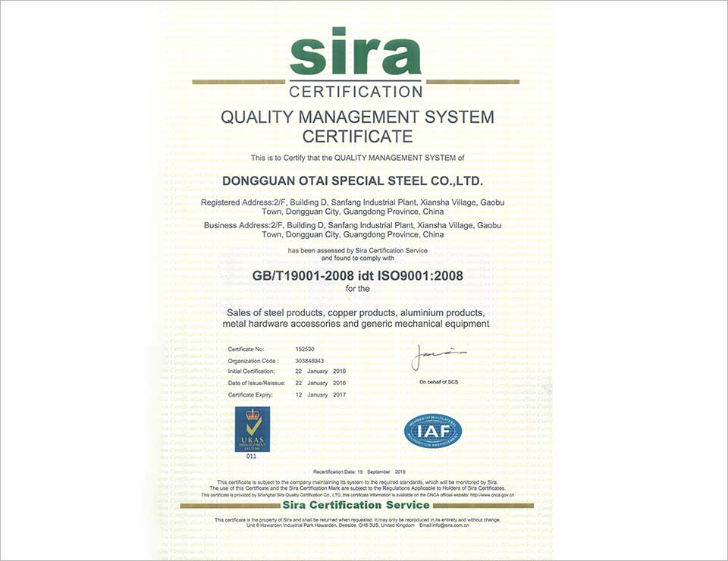Click the Organization Code label
728x561 pixels.
tap(253, 361)
